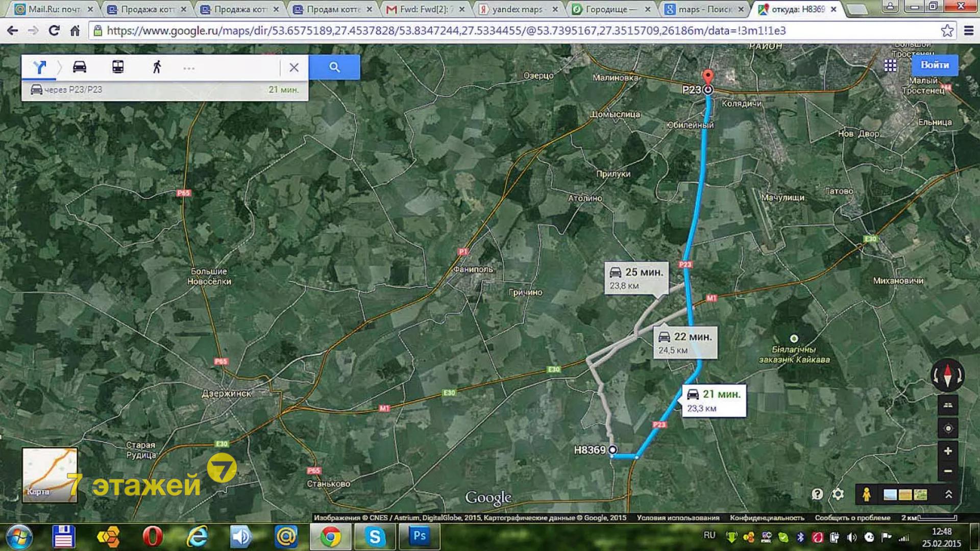Switch to the yandex maps browser tab
The width and height of the screenshot is (980, 551).
point(517,9)
